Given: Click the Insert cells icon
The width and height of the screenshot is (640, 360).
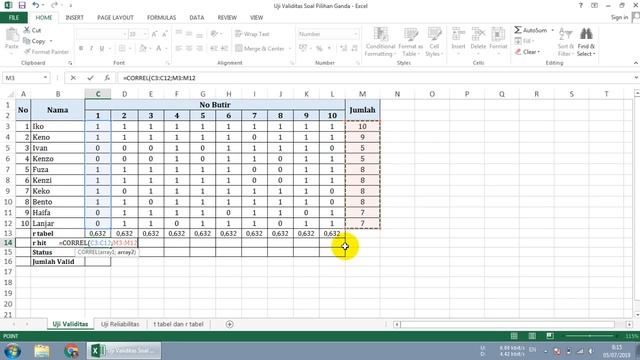Looking at the screenshot, I should [458, 34].
